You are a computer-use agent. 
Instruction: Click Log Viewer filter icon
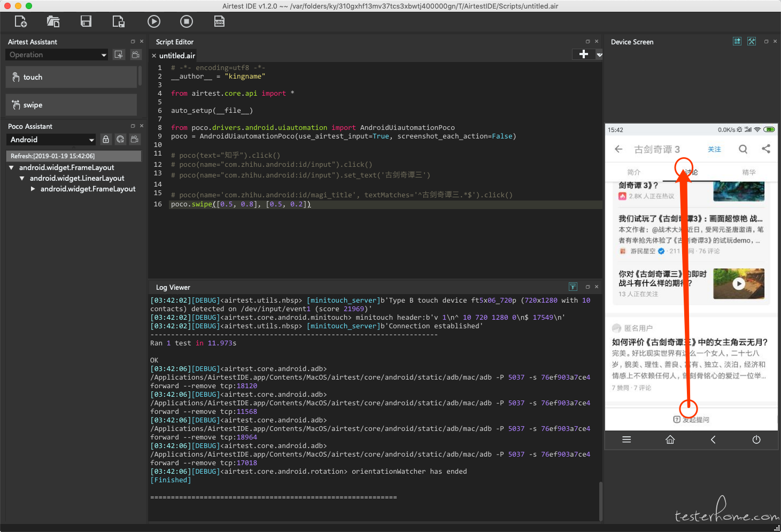click(x=573, y=287)
